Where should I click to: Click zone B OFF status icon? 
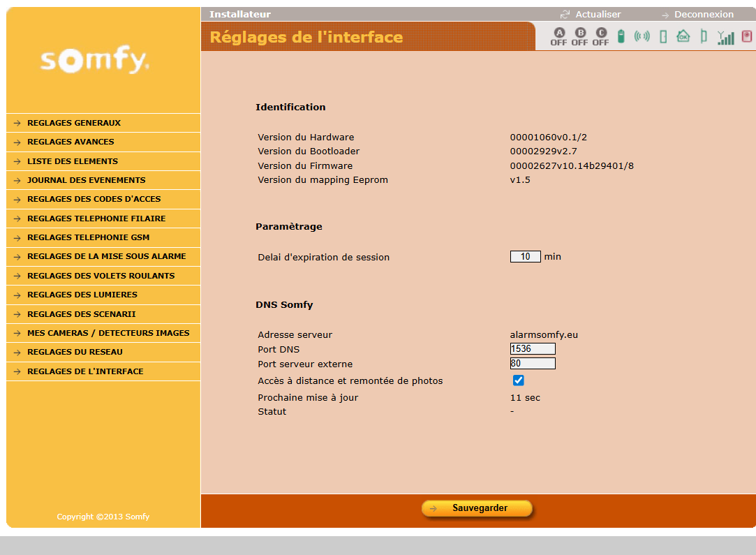click(580, 36)
